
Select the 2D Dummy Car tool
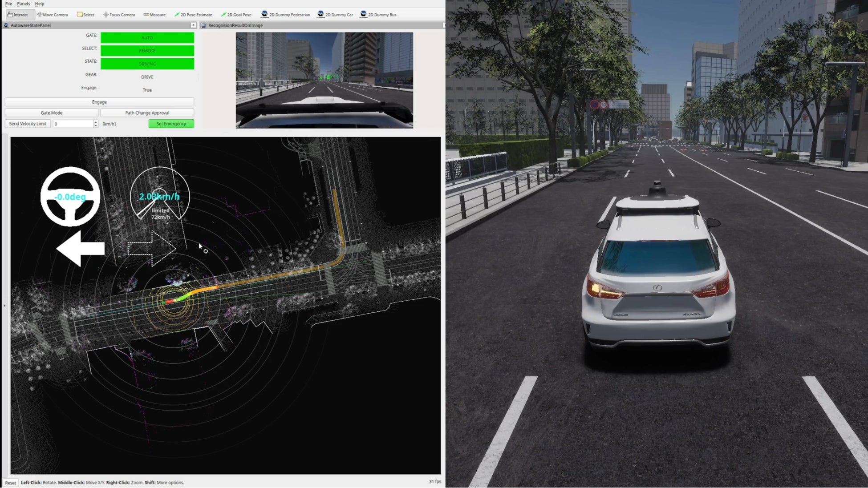(335, 15)
